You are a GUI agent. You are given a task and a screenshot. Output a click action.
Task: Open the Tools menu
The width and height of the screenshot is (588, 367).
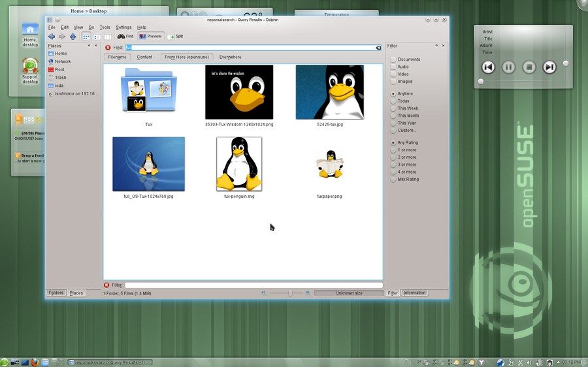105,27
